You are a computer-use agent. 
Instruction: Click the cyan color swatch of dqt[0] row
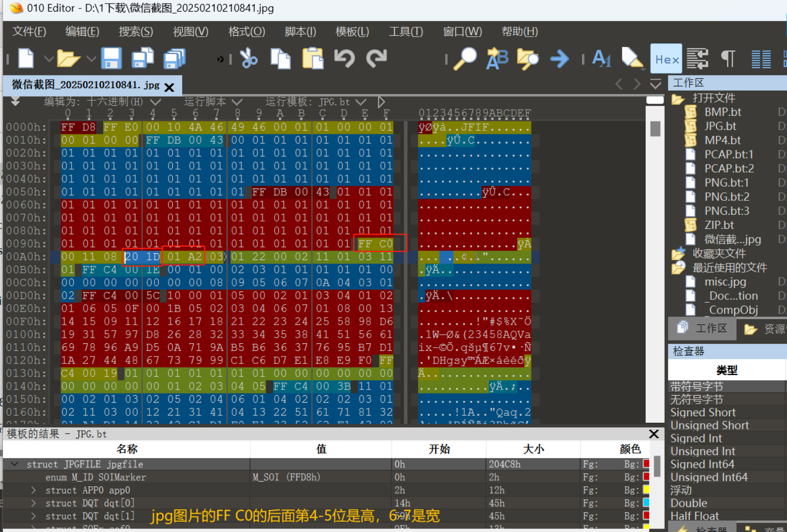pyautogui.click(x=646, y=502)
